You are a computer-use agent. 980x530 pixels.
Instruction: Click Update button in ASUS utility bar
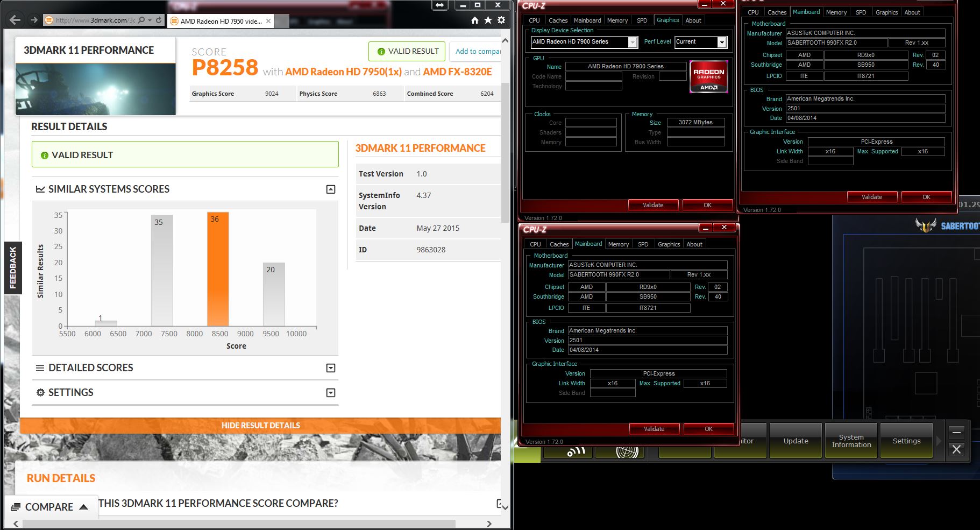click(796, 441)
